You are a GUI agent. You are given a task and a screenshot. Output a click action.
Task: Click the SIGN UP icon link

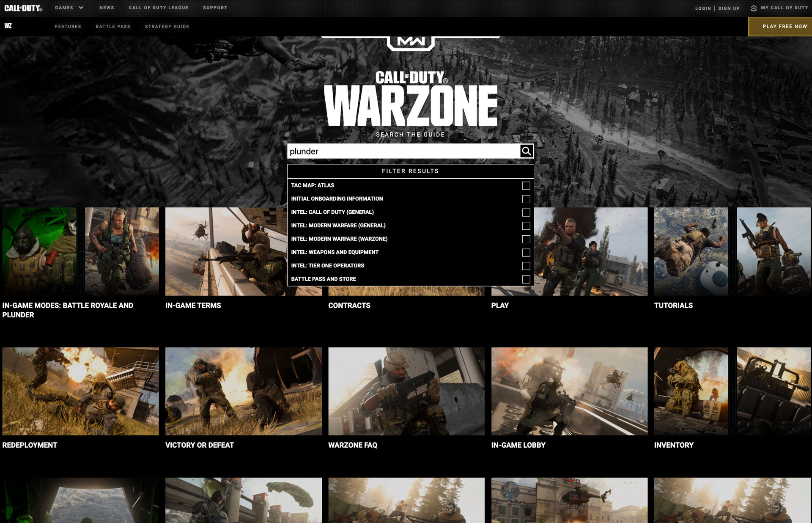click(727, 8)
